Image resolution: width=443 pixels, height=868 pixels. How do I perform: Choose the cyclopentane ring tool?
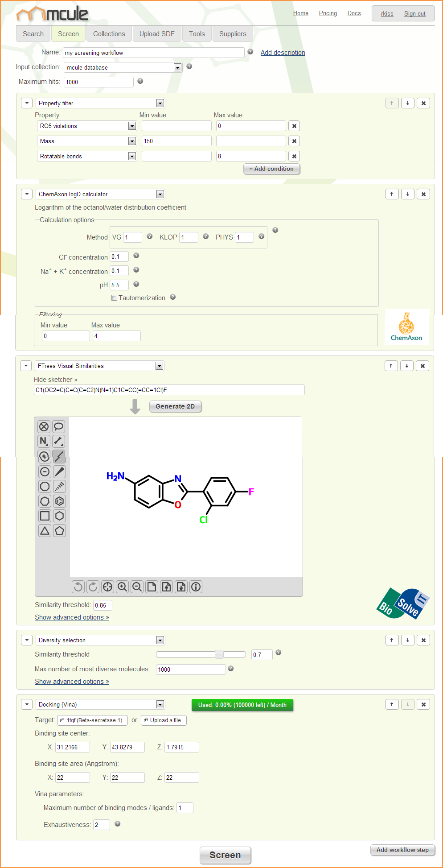tap(59, 531)
